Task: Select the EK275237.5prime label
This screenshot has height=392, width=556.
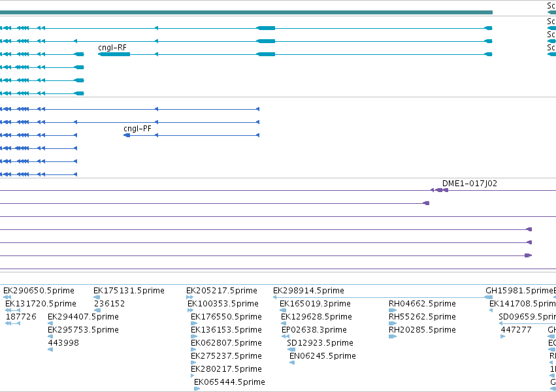Action: [226, 356]
